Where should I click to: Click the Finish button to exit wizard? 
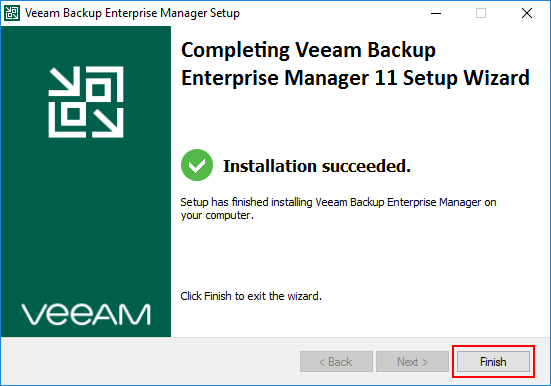[493, 361]
